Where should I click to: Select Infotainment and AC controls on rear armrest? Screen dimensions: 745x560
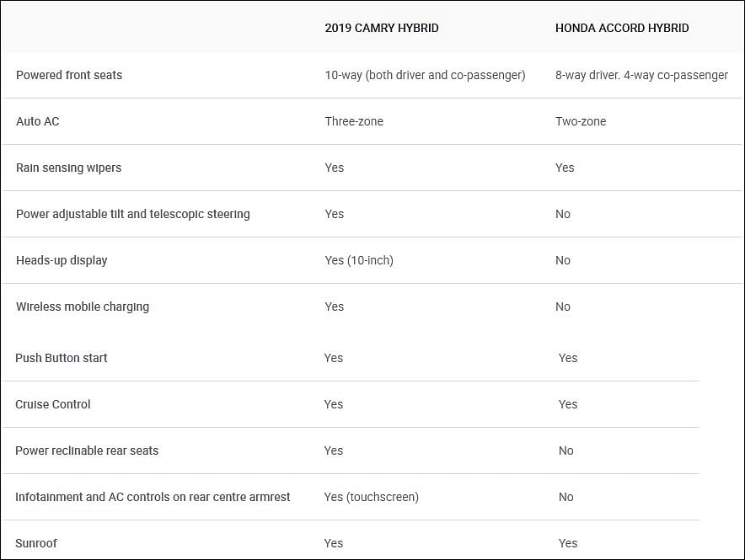[153, 497]
